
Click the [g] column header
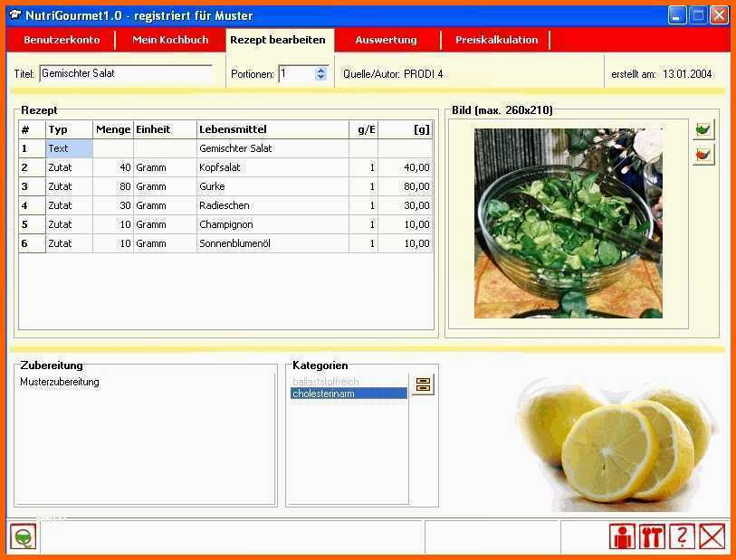(405, 129)
